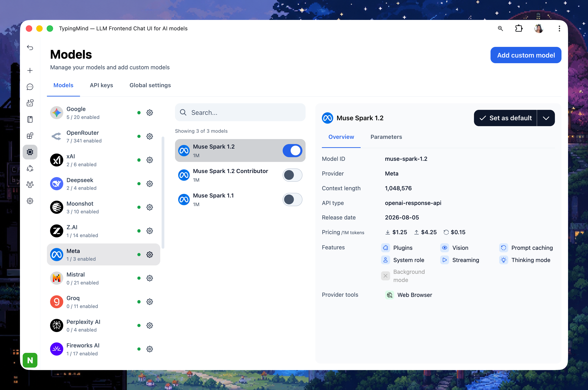Select the Google provider row
This screenshot has height=390, width=588.
click(103, 113)
